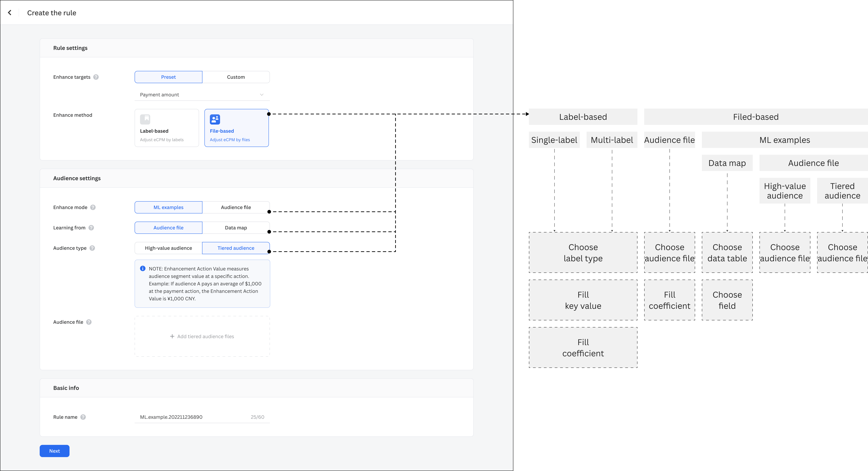Click the Adjust eCPM by labels text
Viewport: 868px width, 471px height.
tap(162, 140)
